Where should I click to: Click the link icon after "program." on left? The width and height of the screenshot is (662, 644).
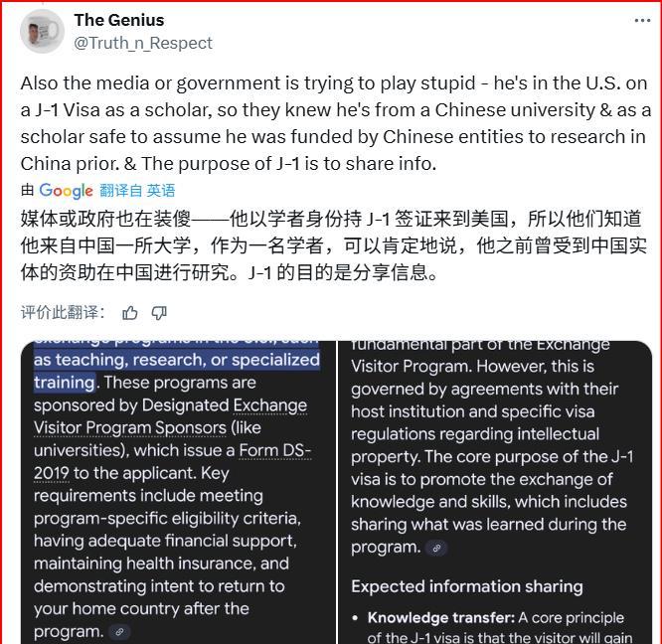click(x=119, y=632)
